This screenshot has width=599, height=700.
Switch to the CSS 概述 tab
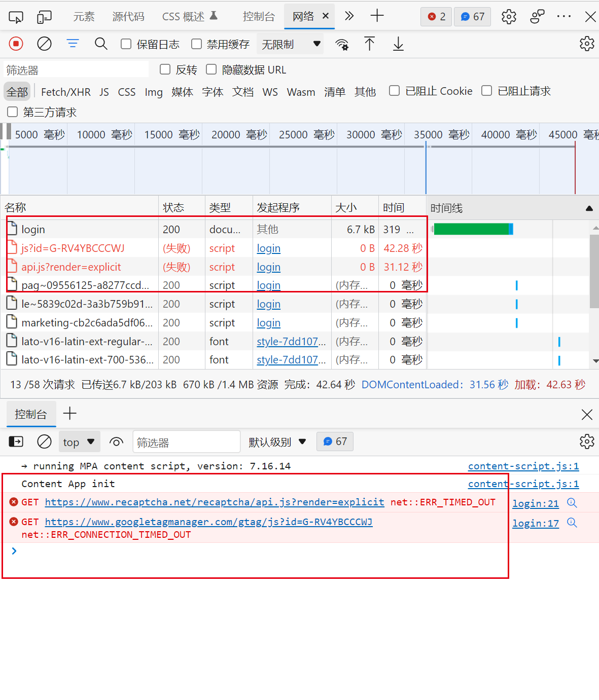(x=190, y=17)
